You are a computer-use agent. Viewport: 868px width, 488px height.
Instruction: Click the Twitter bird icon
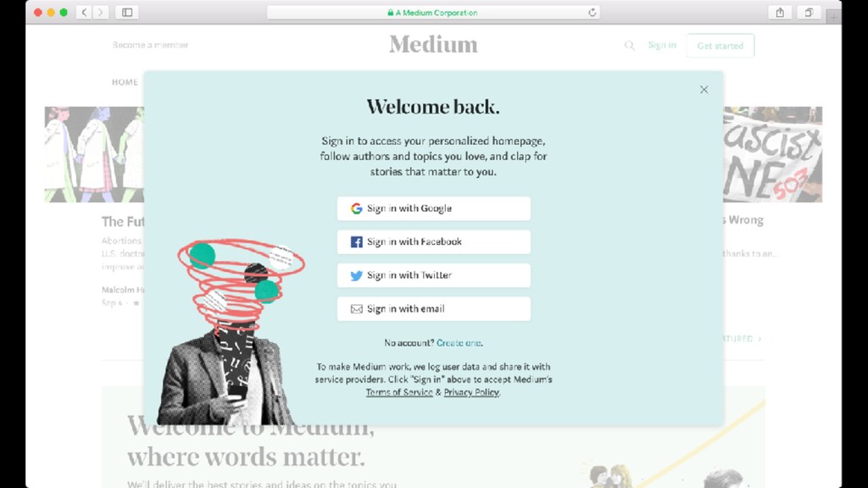[357, 275]
